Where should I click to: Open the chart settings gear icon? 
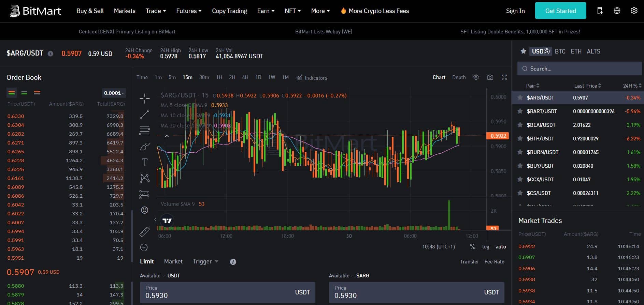click(476, 77)
